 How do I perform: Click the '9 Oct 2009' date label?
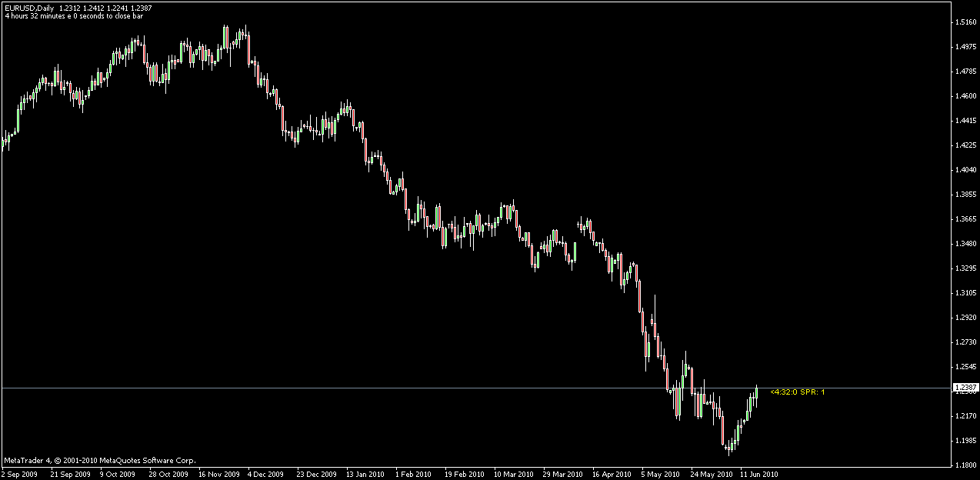tap(117, 475)
